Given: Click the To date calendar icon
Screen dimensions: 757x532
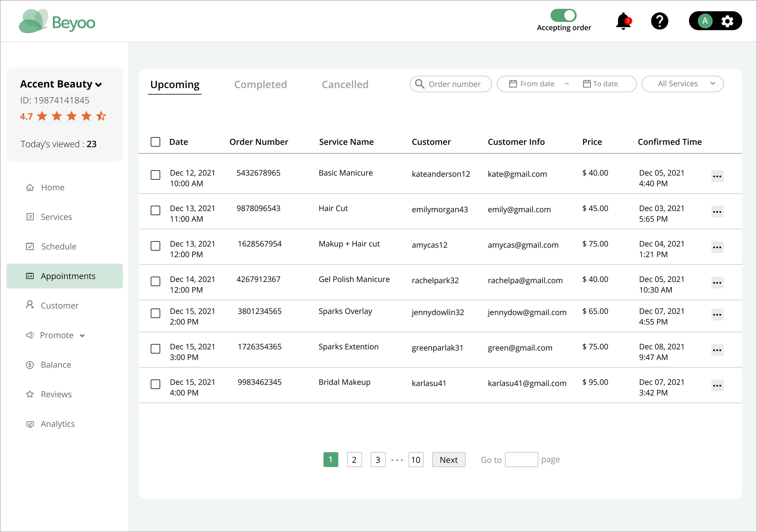Looking at the screenshot, I should (586, 84).
